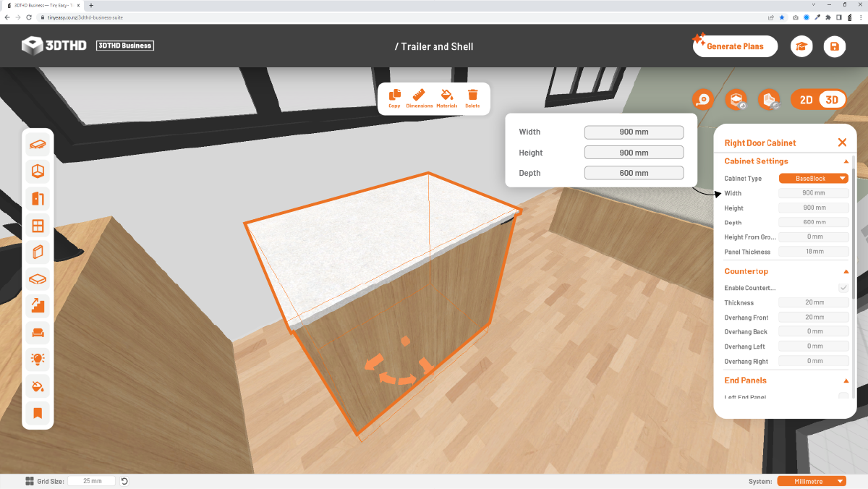Screen dimensions: 868x489
Task: Open the Cabinet Type BaseBlock dropdown
Action: (x=814, y=178)
